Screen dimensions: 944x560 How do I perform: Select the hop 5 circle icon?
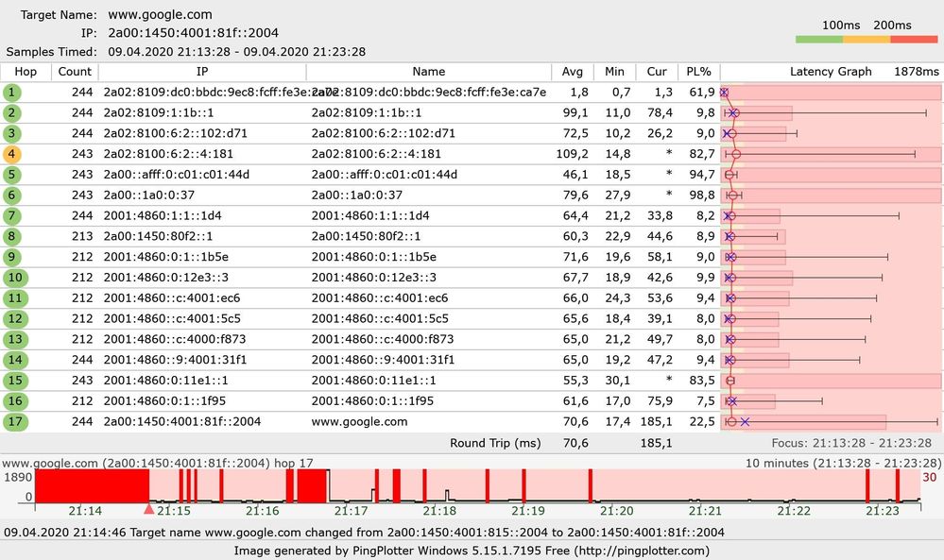point(11,175)
